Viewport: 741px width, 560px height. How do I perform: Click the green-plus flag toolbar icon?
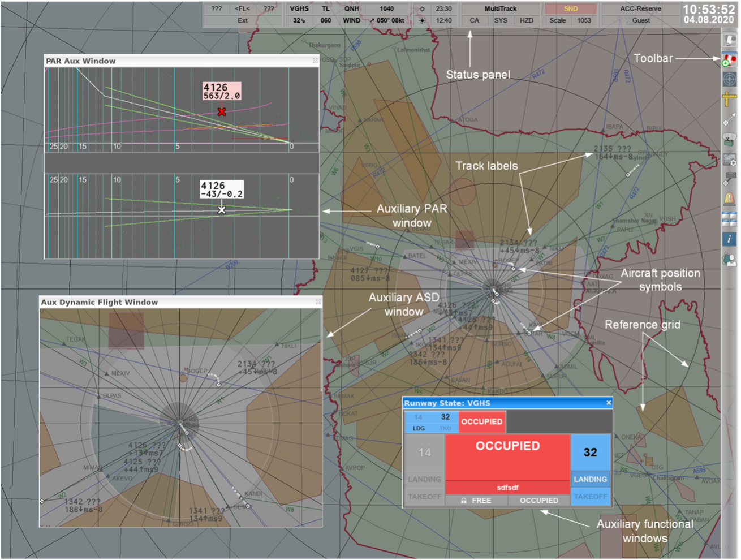pos(729,59)
